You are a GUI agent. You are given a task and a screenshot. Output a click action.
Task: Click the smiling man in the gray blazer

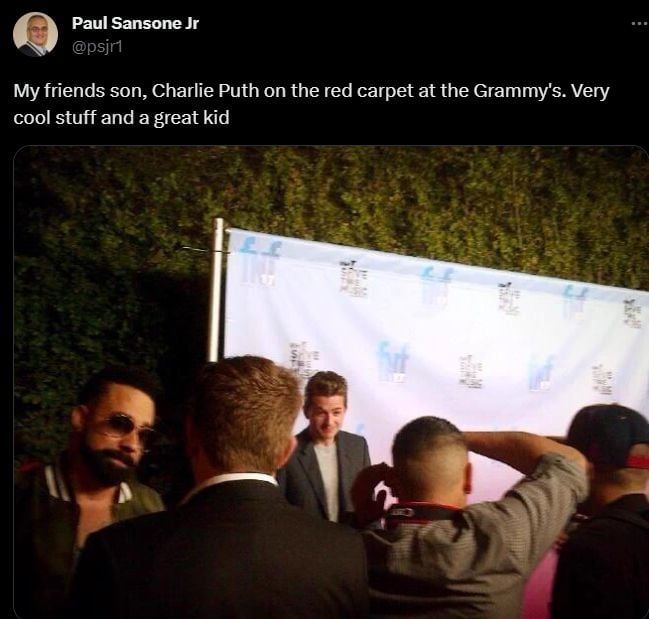pos(325,447)
